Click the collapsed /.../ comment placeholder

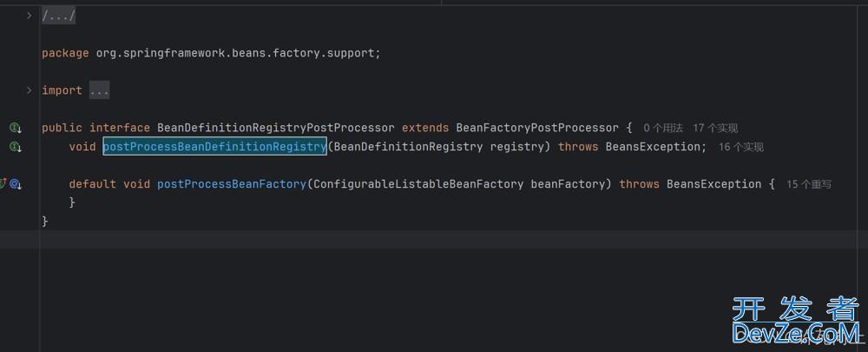point(59,16)
